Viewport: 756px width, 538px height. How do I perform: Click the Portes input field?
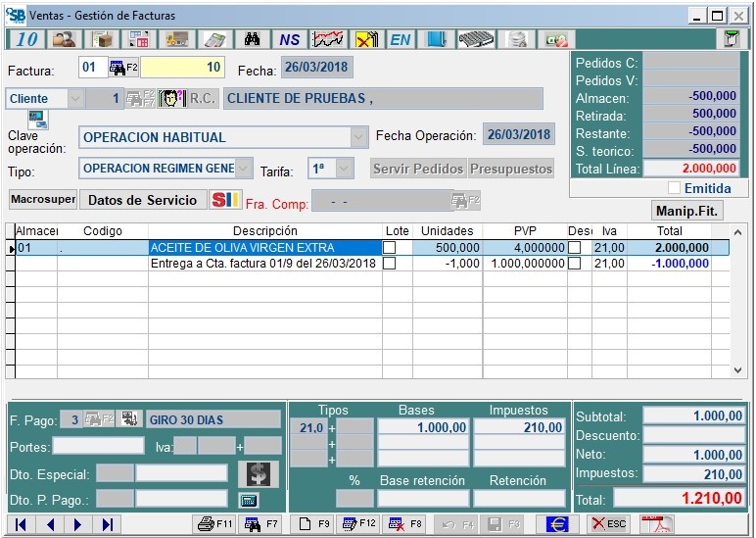(x=98, y=446)
